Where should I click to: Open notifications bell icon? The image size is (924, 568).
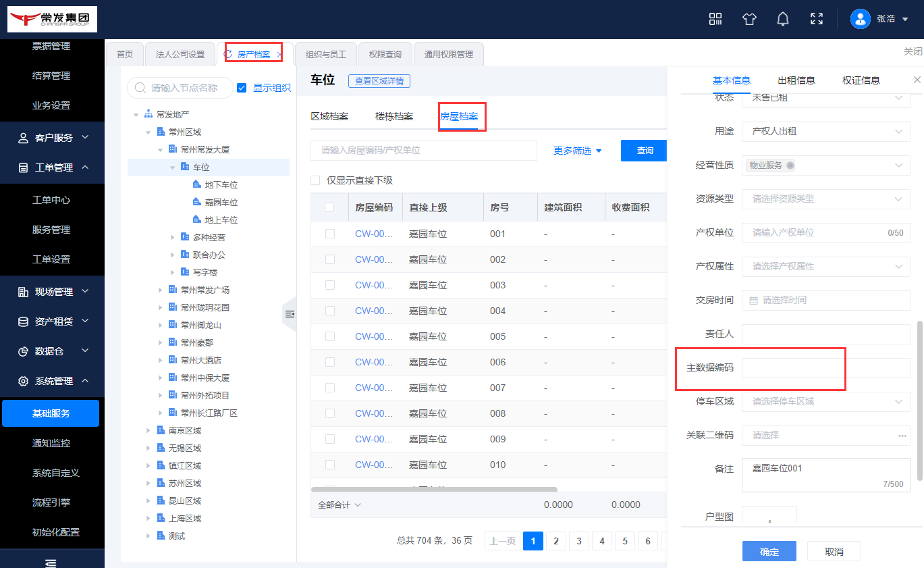point(783,19)
